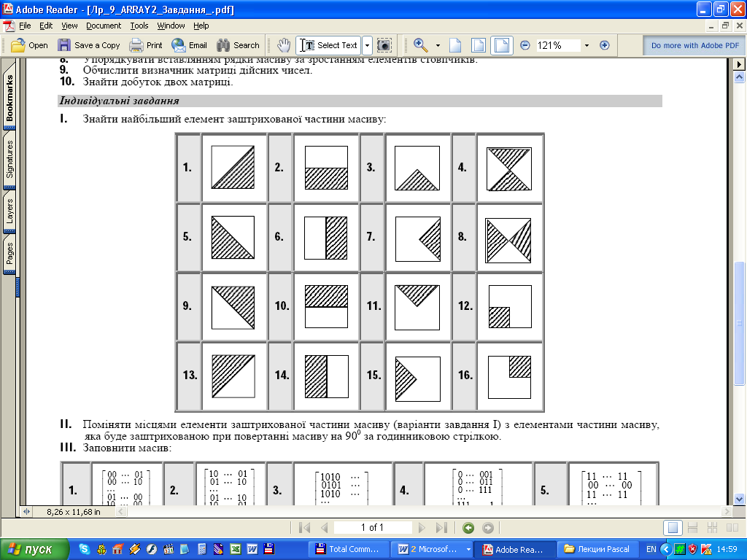Screen dimensions: 747x560
Task: Click the Next View round button
Action: tap(488, 528)
